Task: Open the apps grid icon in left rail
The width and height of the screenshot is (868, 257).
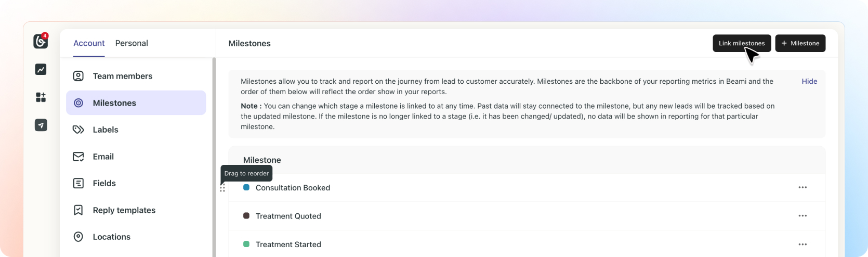Action: (x=41, y=97)
